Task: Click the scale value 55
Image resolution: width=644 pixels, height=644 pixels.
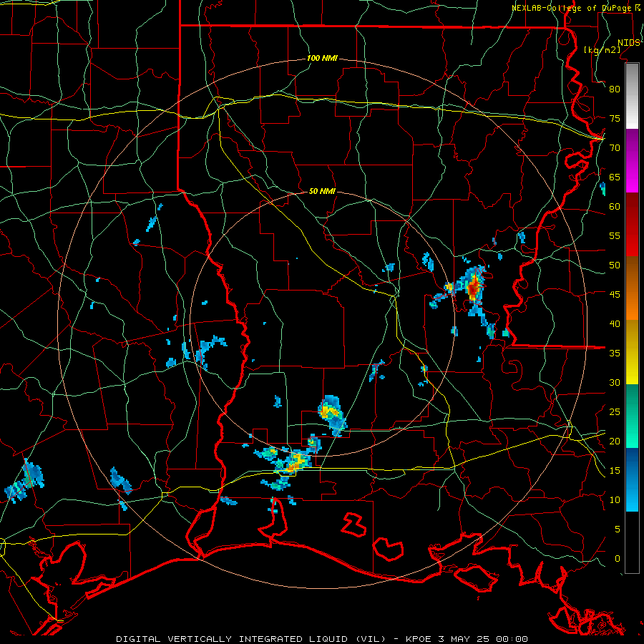Action: 615,235
